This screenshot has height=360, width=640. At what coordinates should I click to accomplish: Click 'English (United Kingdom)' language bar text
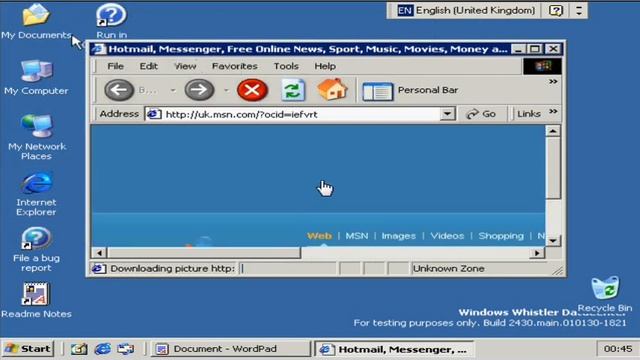475,10
